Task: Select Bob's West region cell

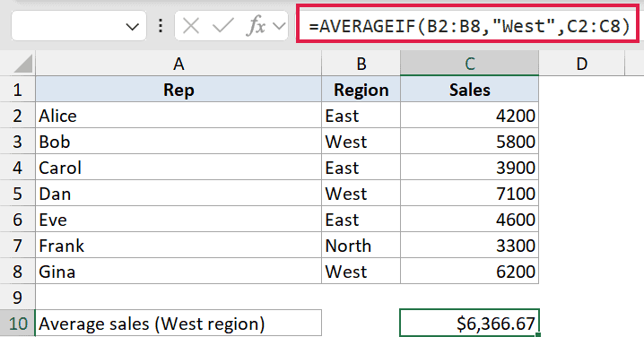Action: [361, 142]
